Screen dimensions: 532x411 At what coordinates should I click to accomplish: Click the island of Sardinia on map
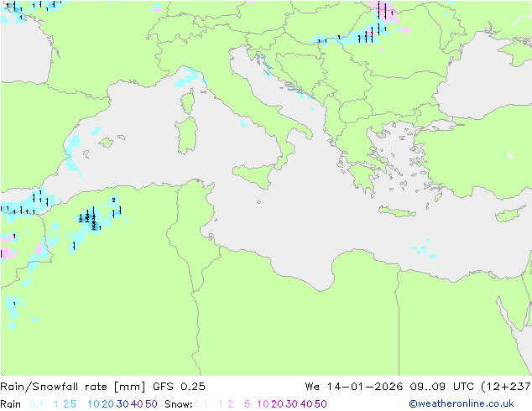point(186,135)
